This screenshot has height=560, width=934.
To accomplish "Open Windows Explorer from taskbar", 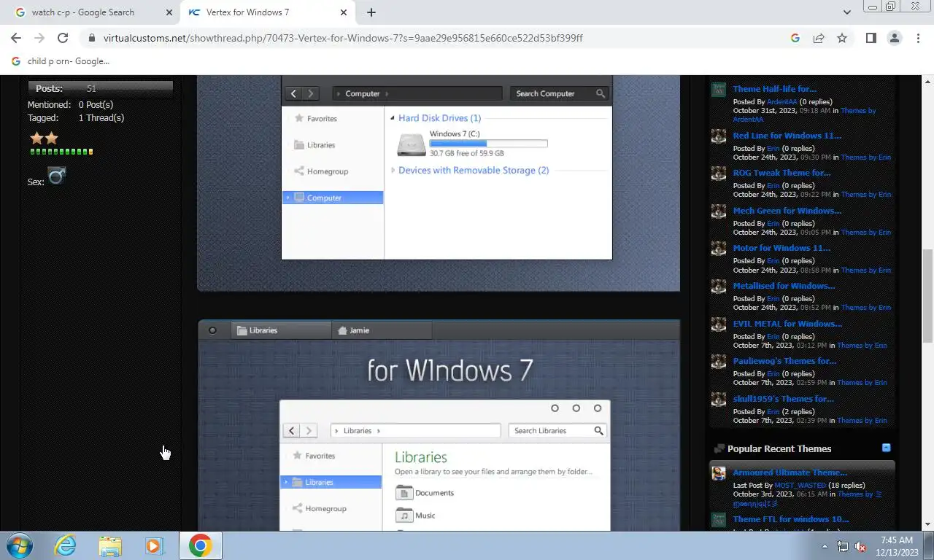I will click(110, 545).
